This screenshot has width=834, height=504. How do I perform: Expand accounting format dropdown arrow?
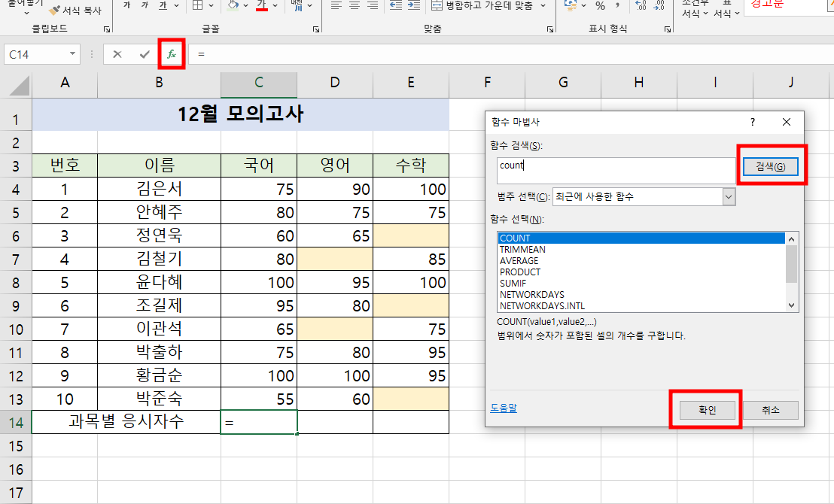point(583,5)
